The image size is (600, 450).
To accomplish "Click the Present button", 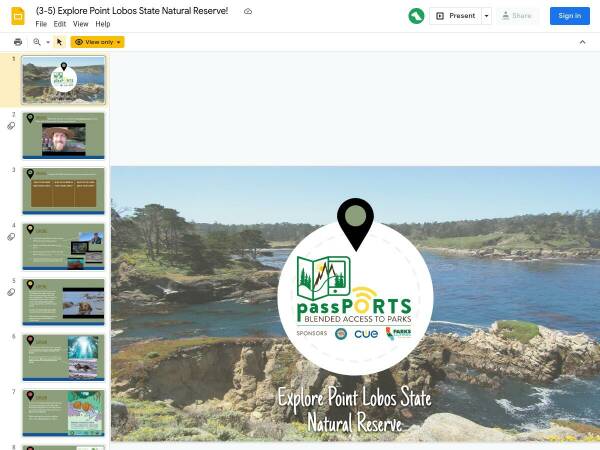I will [455, 16].
